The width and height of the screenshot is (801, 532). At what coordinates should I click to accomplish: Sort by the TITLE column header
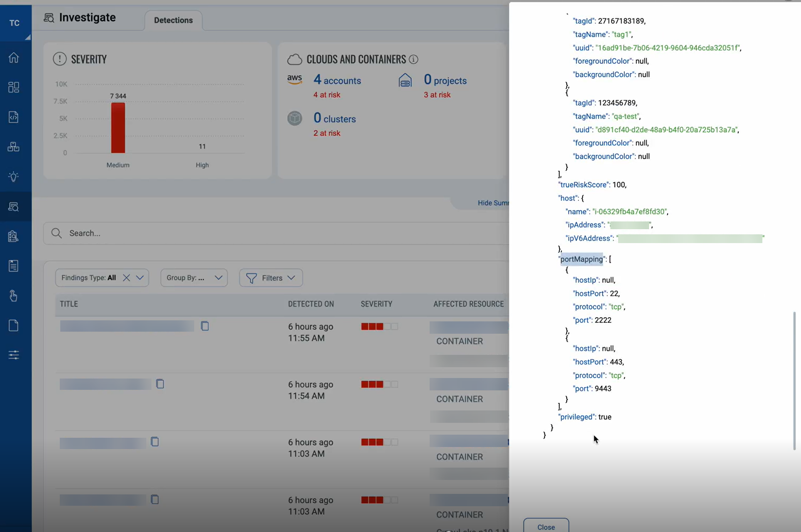[x=69, y=304]
